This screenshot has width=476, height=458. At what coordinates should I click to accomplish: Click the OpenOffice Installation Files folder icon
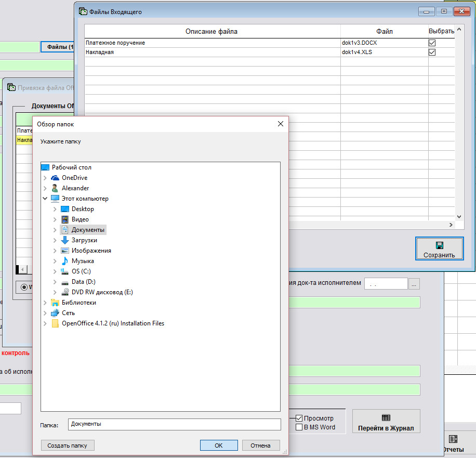click(55, 323)
